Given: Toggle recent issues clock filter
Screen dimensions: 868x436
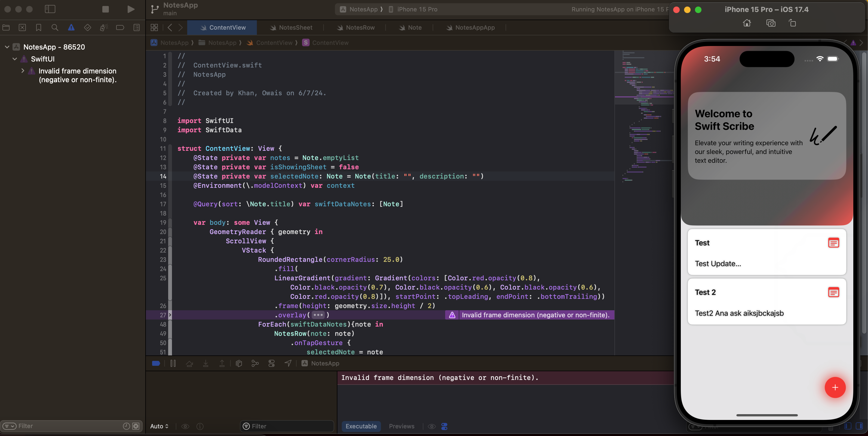Looking at the screenshot, I should pos(126,426).
